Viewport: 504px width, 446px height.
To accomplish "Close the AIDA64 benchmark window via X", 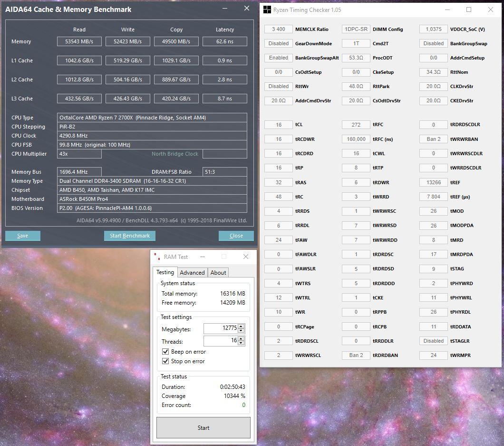I will coord(247,9).
